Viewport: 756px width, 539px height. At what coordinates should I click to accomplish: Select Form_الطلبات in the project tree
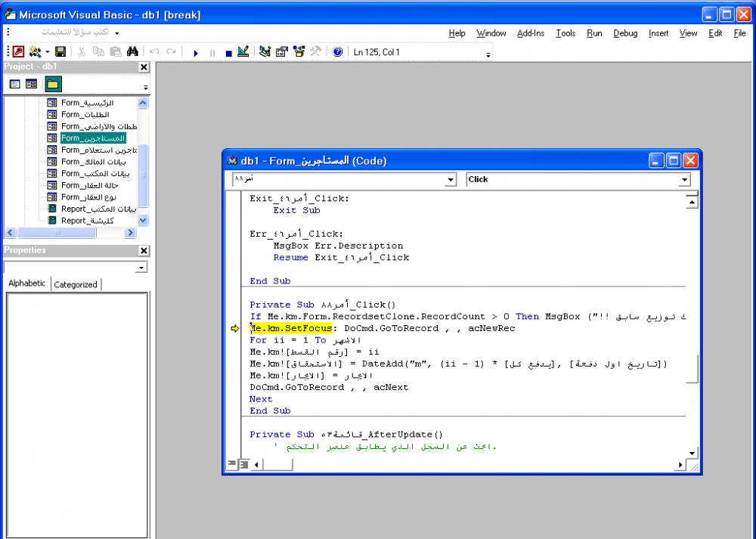pyautogui.click(x=85, y=114)
